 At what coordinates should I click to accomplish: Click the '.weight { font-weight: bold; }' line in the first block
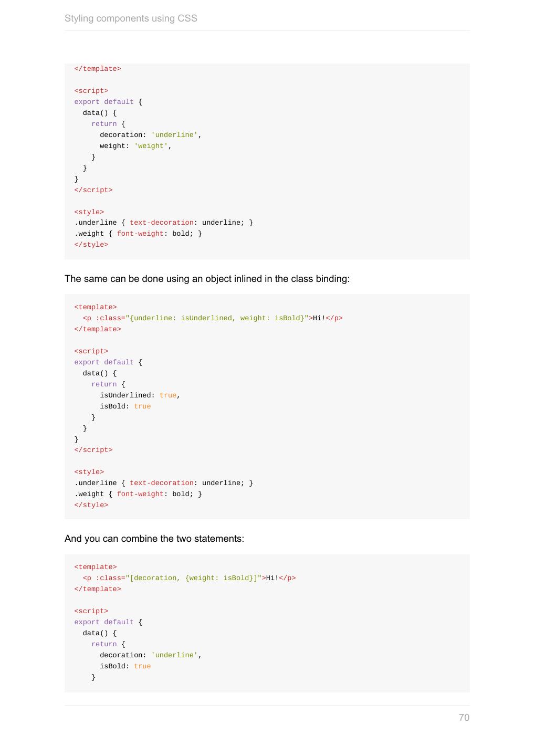point(138,234)
